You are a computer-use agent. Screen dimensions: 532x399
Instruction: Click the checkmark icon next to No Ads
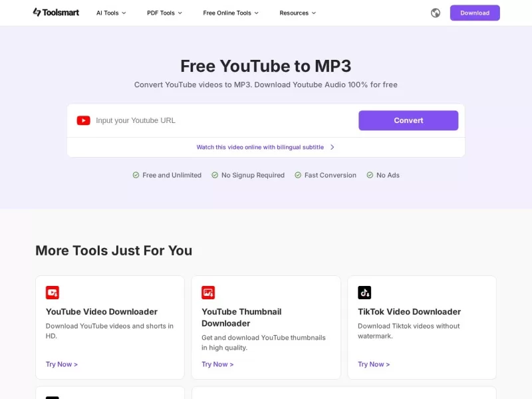coord(370,175)
